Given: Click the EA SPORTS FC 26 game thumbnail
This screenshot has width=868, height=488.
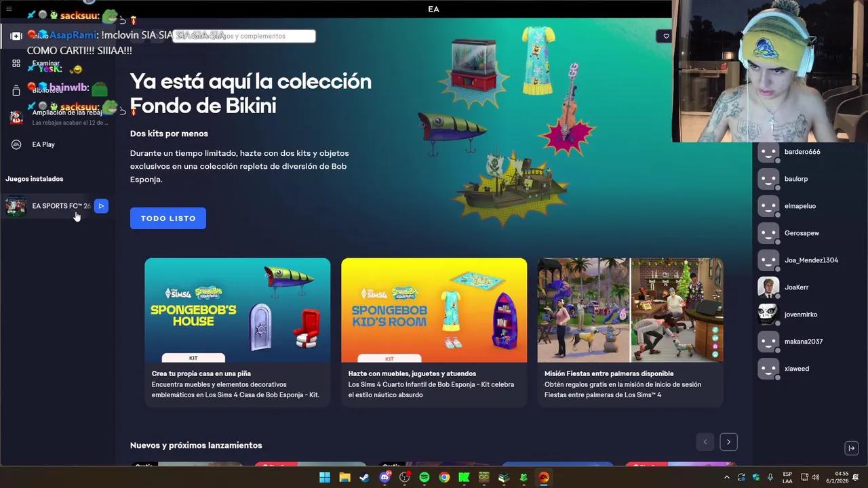Looking at the screenshot, I should tap(16, 206).
